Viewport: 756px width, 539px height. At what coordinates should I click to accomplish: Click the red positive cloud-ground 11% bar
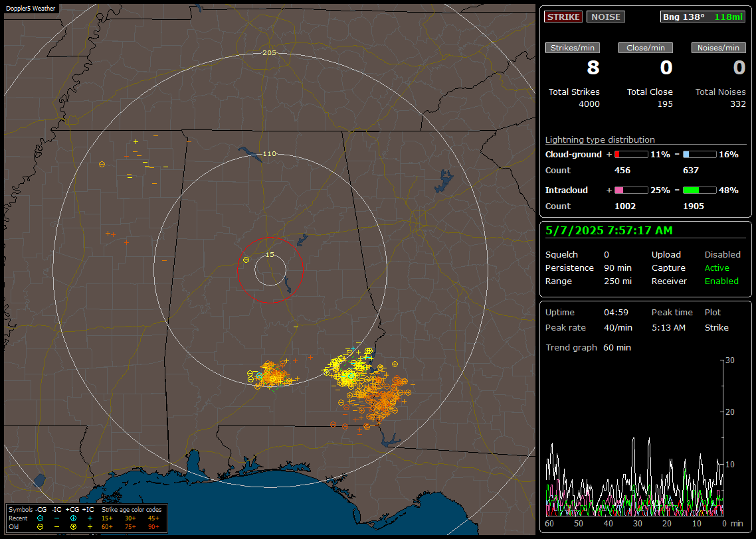point(631,155)
